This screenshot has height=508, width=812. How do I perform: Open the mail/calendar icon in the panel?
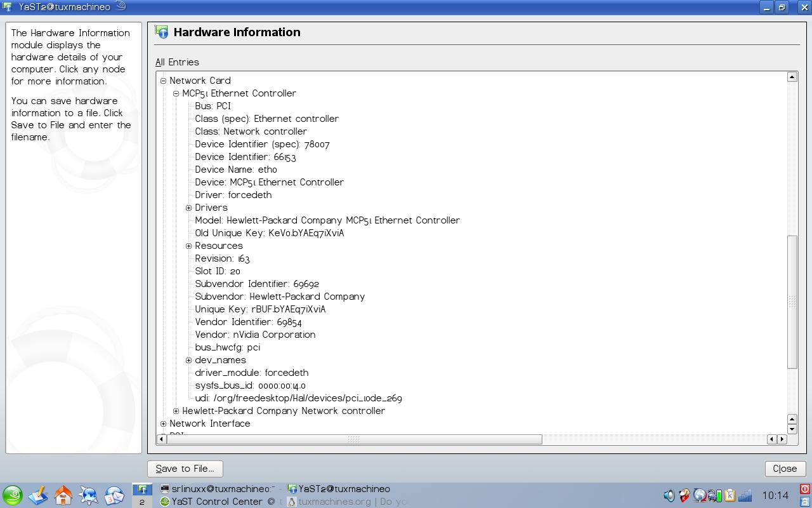[x=114, y=495]
